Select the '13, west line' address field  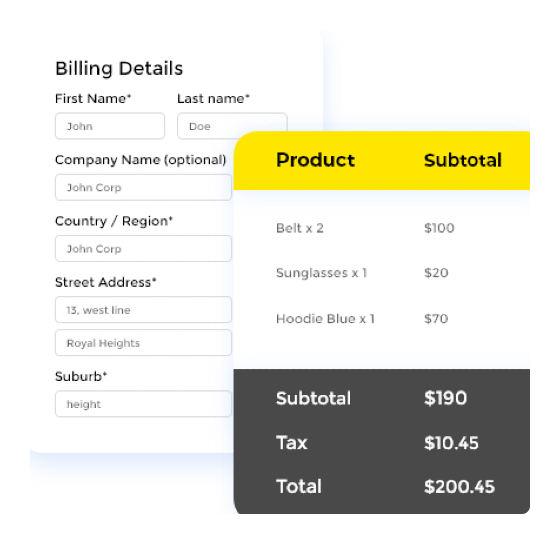tap(143, 310)
